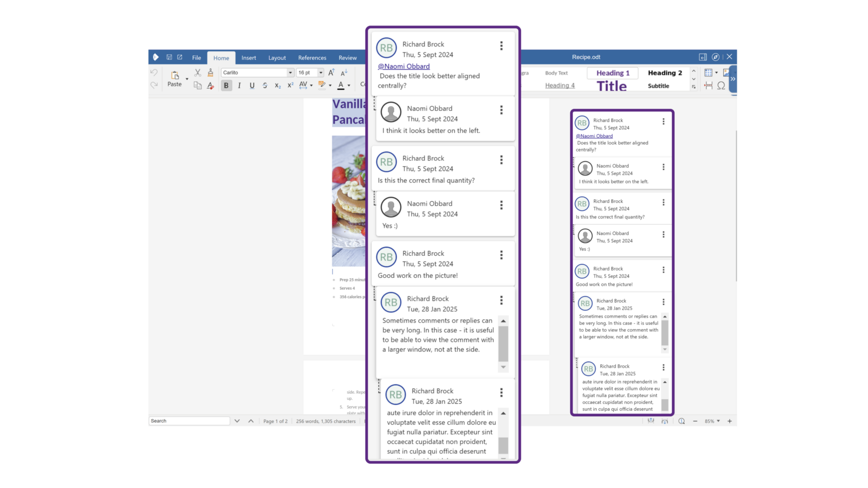Expand the Paste options dropdown arrow
The height and width of the screenshot is (488, 868).
coord(187,79)
